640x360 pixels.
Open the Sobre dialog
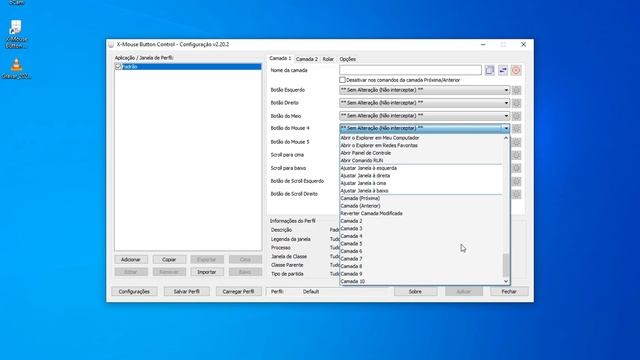(x=415, y=291)
